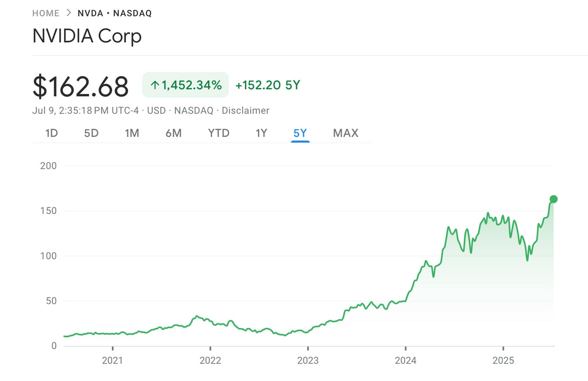
Task: Click the NVDA · NASDAQ breadcrumb
Action: point(115,13)
